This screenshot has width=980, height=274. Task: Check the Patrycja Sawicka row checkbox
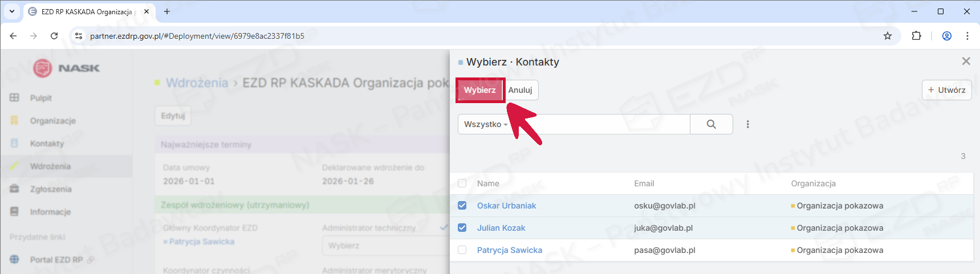(x=462, y=250)
